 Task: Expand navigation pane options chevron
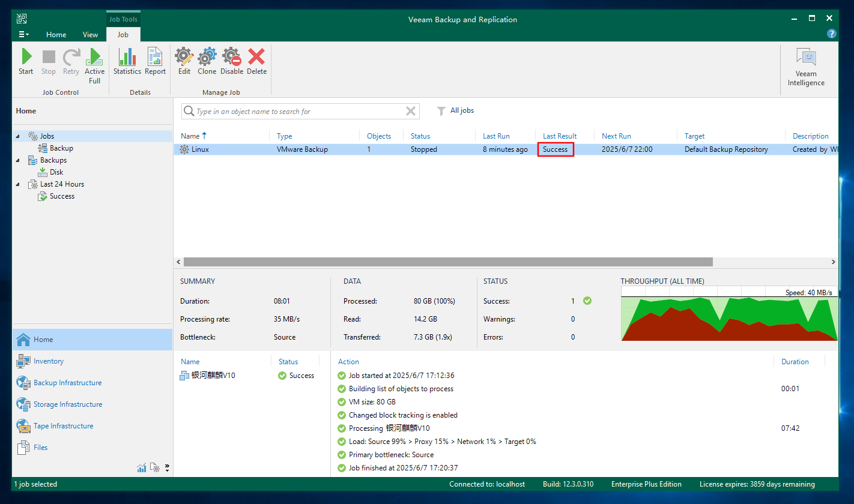[x=167, y=467]
